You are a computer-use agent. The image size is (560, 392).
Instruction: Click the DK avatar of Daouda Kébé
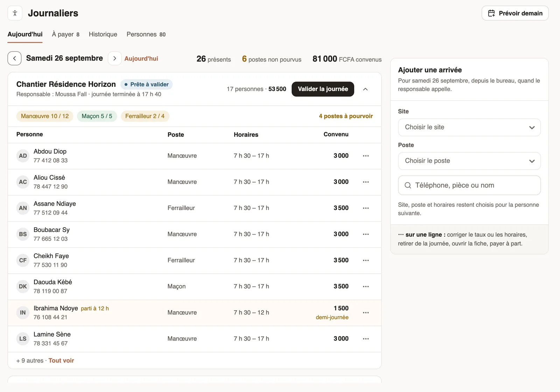23,286
